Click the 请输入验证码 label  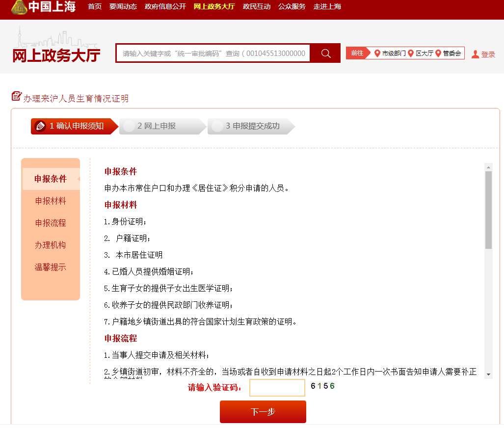coord(215,387)
